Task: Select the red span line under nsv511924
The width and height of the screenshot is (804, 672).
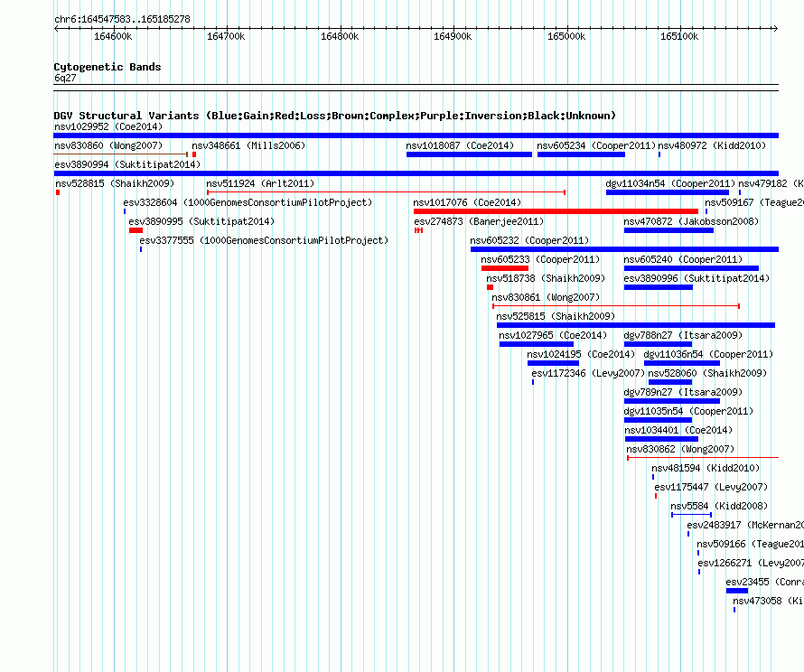Action: point(386,192)
